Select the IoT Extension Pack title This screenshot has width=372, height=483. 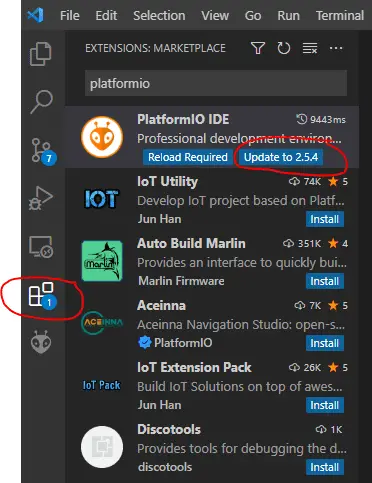[x=194, y=367]
